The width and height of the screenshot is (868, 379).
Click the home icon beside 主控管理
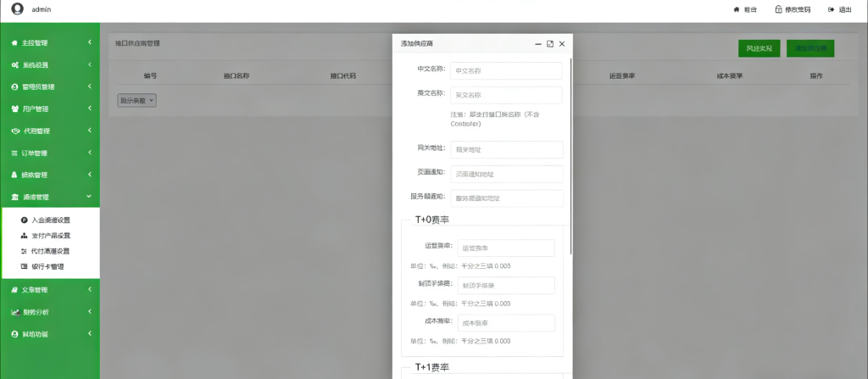coord(15,42)
